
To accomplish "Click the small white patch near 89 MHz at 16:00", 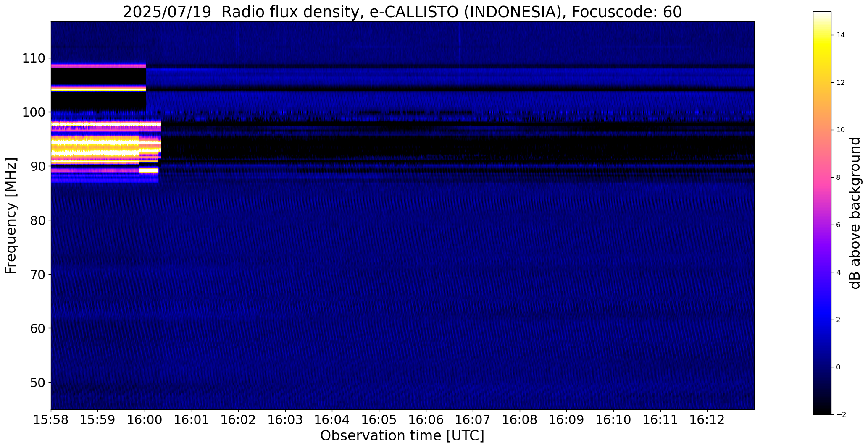I will [149, 170].
